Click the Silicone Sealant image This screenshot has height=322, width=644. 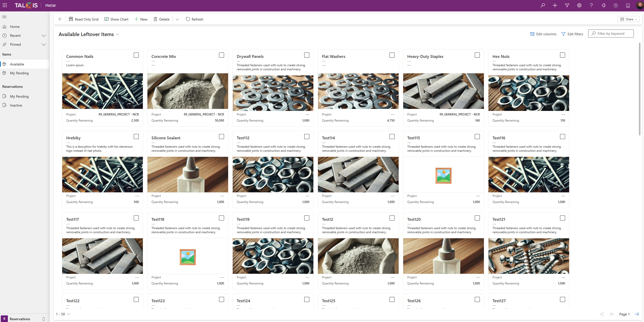pos(188,175)
